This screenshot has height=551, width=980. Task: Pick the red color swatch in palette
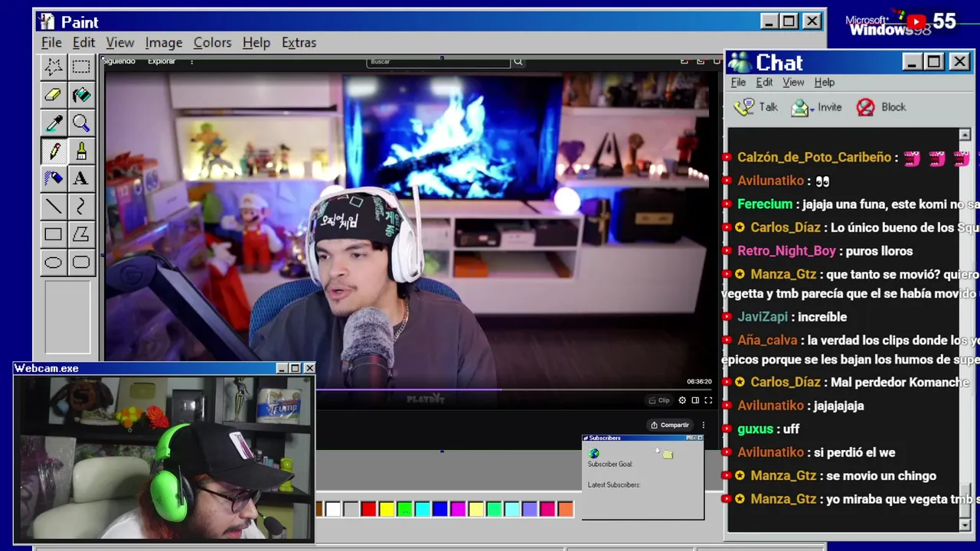coord(368,509)
